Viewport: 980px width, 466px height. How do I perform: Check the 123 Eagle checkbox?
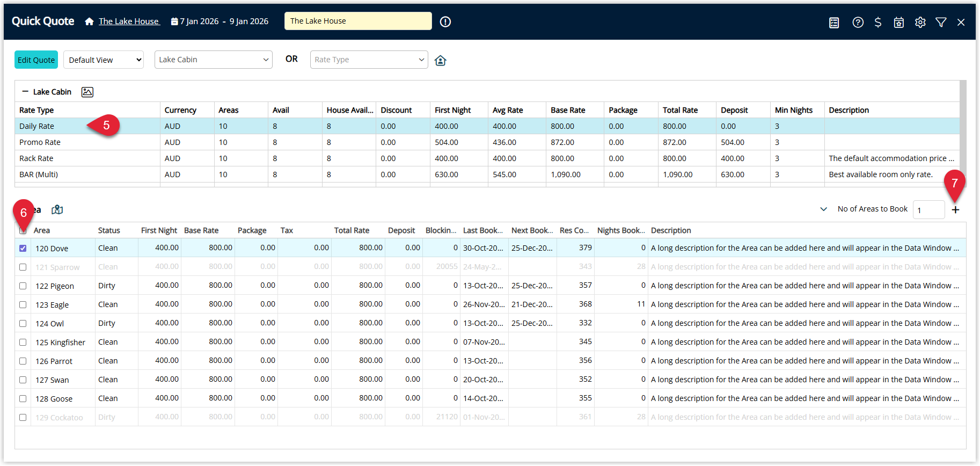click(x=23, y=304)
